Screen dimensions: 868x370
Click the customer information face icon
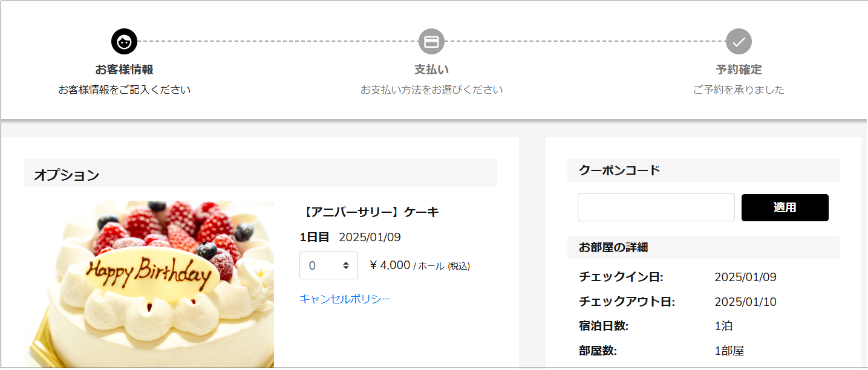pos(124,42)
